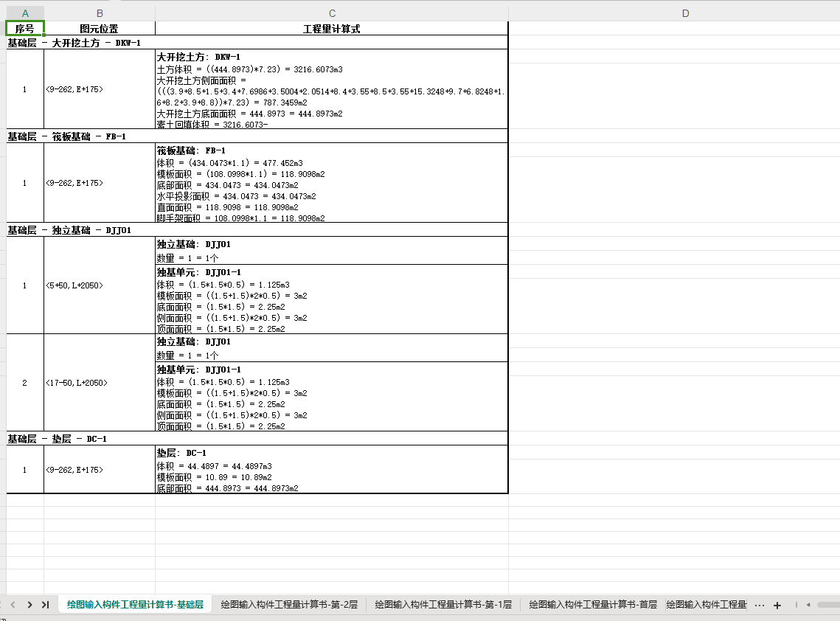The image size is (840, 621).
Task: Click the <9-262,E+175> cell beside 筏板基础: FB-1
Action: tap(100, 183)
